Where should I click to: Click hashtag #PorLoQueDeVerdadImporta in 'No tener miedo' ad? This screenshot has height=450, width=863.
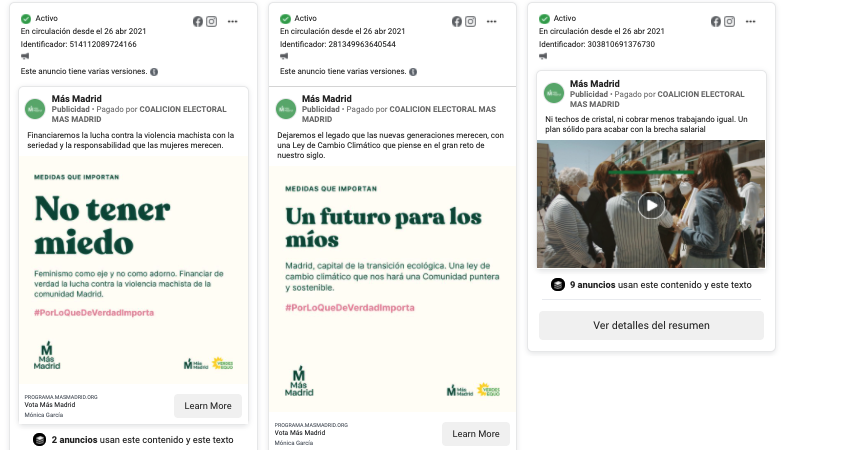point(94,312)
